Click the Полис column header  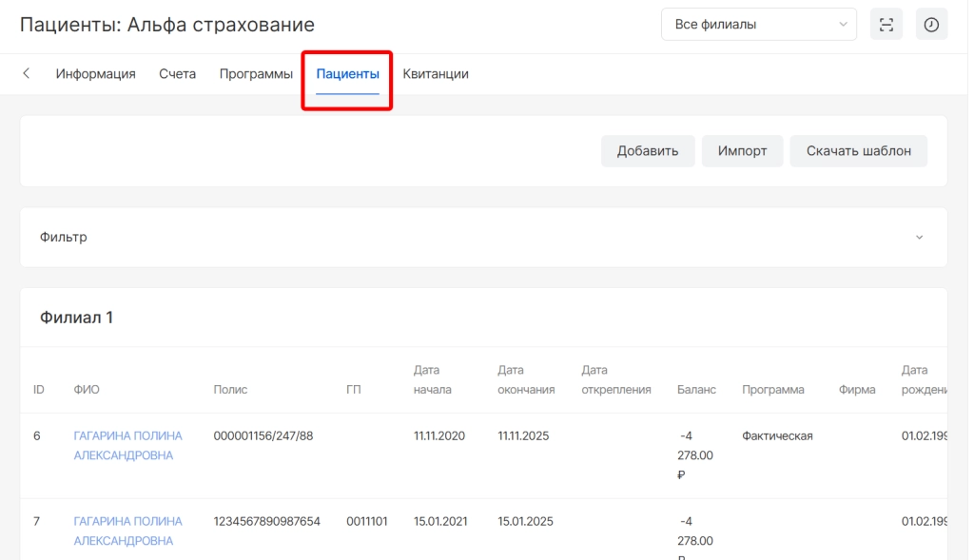coord(231,390)
